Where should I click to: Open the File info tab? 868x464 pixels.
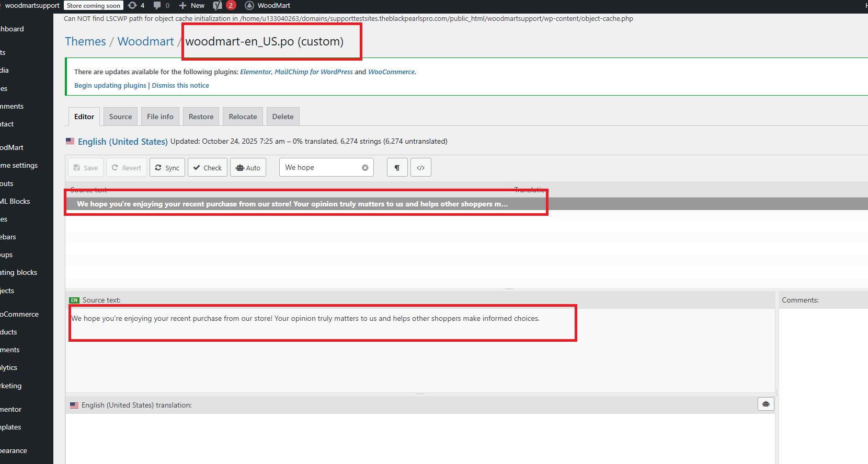click(160, 117)
